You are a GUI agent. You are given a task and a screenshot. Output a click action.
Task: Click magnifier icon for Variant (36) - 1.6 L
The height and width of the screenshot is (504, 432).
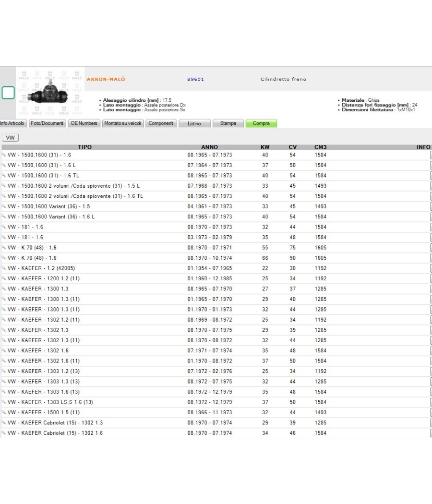4,216
